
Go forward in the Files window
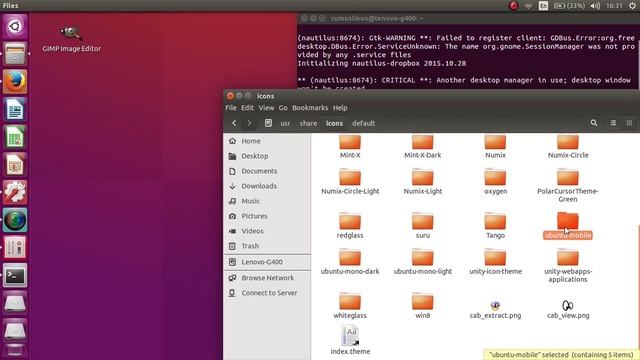(x=249, y=123)
